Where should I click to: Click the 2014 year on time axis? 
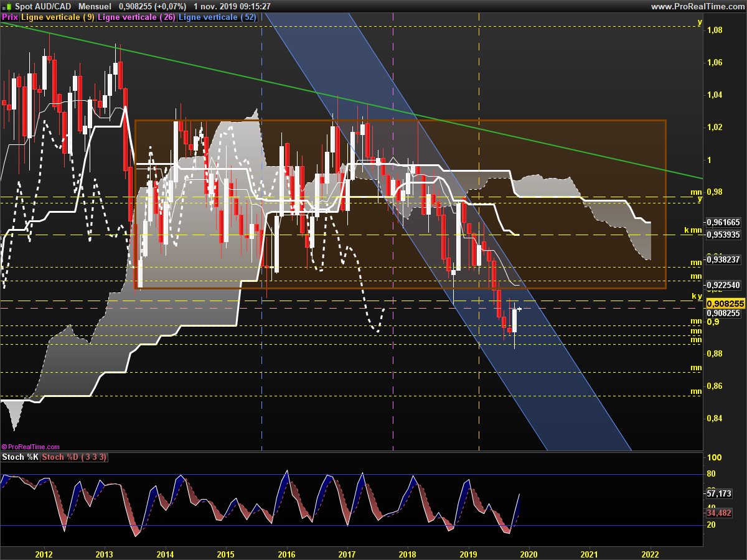coord(165,554)
